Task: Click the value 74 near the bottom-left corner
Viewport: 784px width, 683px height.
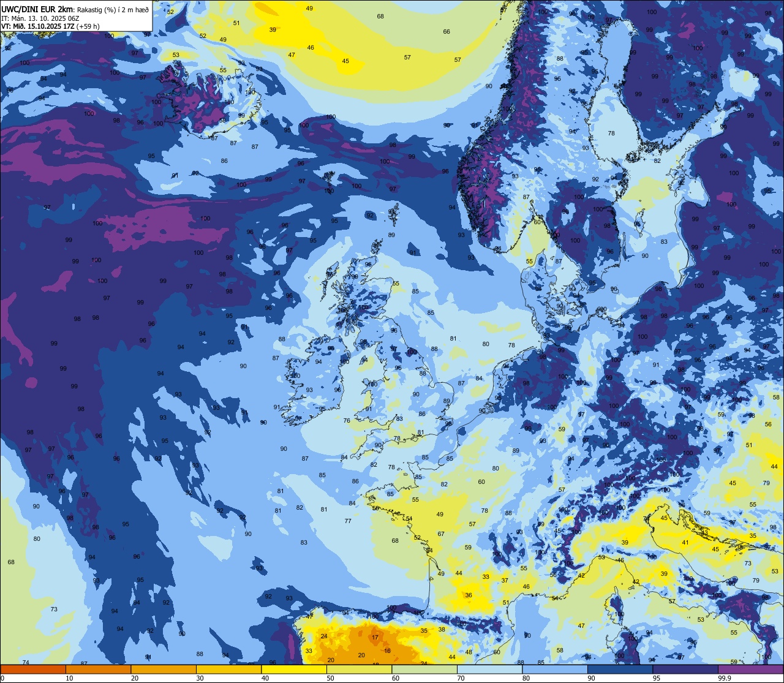Action: click(x=26, y=663)
